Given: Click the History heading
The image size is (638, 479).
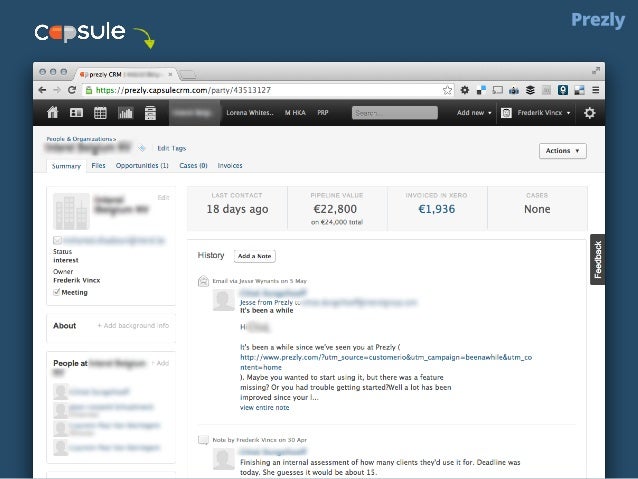Looking at the screenshot, I should (211, 255).
